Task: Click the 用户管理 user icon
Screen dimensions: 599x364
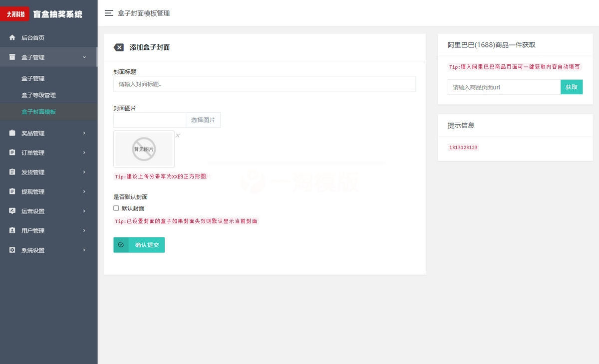Action: [x=11, y=230]
